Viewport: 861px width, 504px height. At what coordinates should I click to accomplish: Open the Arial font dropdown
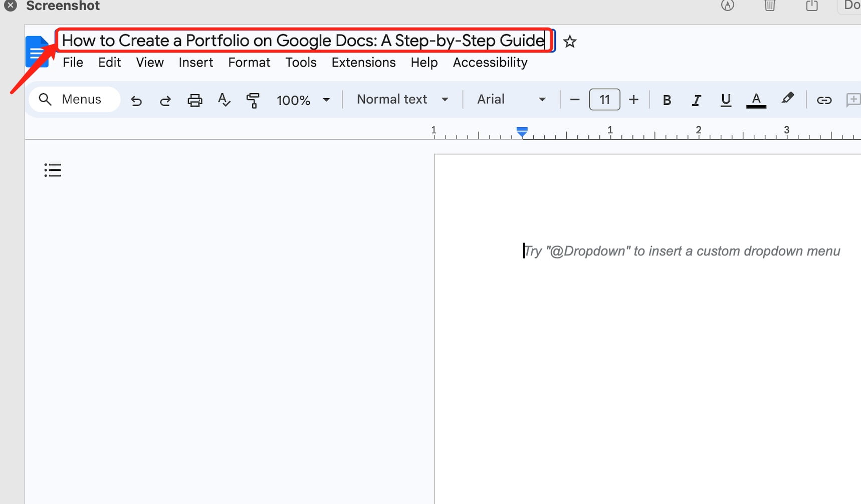511,99
